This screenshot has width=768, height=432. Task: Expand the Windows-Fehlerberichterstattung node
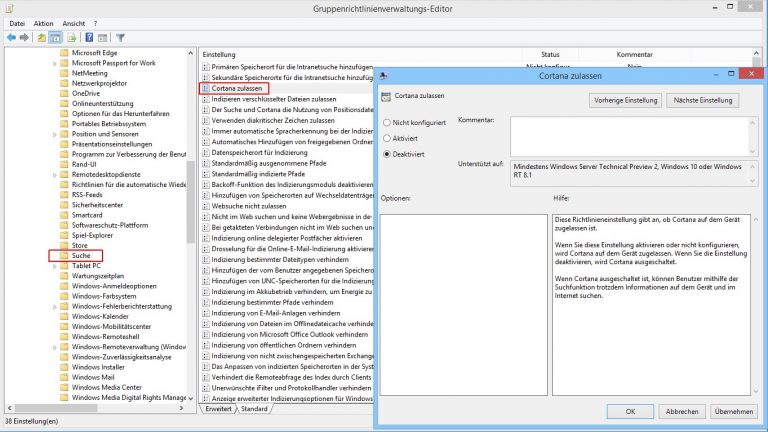coord(55,307)
